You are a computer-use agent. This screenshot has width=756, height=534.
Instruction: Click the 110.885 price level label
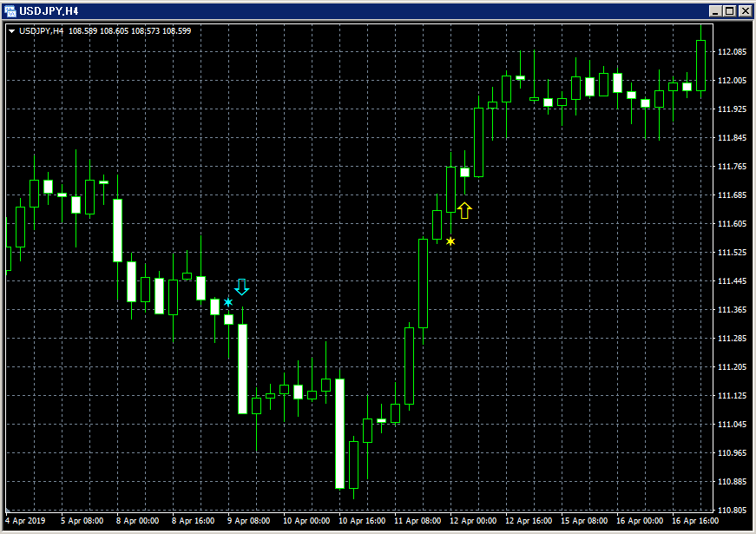click(732, 481)
